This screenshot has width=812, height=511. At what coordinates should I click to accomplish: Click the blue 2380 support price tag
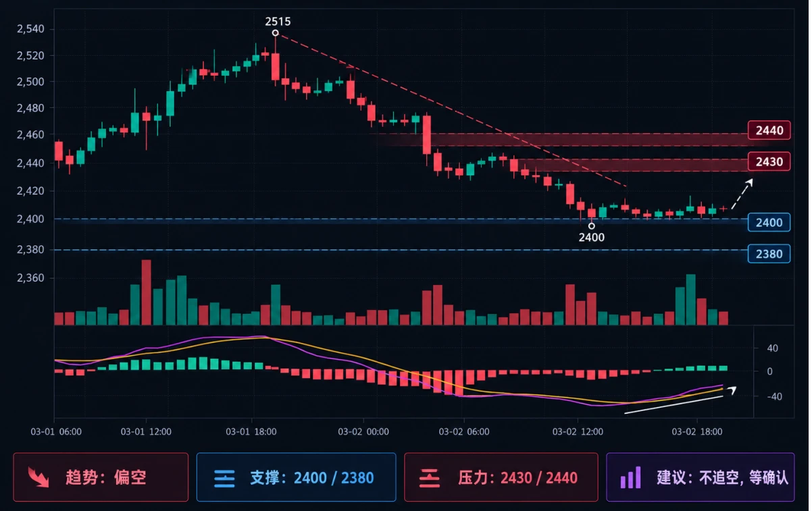coord(769,254)
